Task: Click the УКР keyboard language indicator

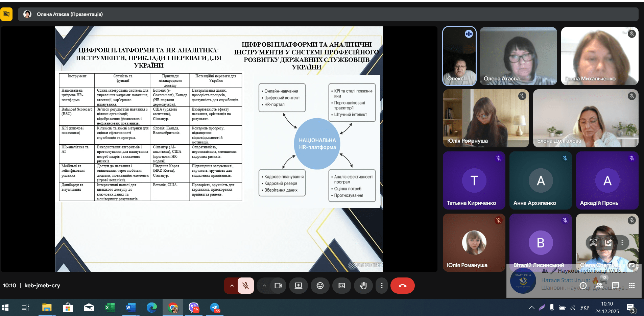Action: pos(585,308)
